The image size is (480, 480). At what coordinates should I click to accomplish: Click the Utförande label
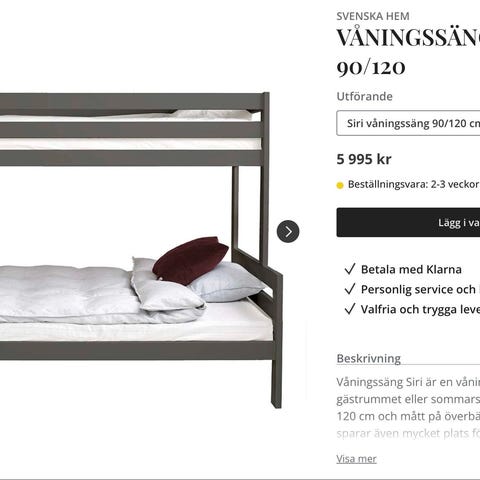tap(364, 96)
